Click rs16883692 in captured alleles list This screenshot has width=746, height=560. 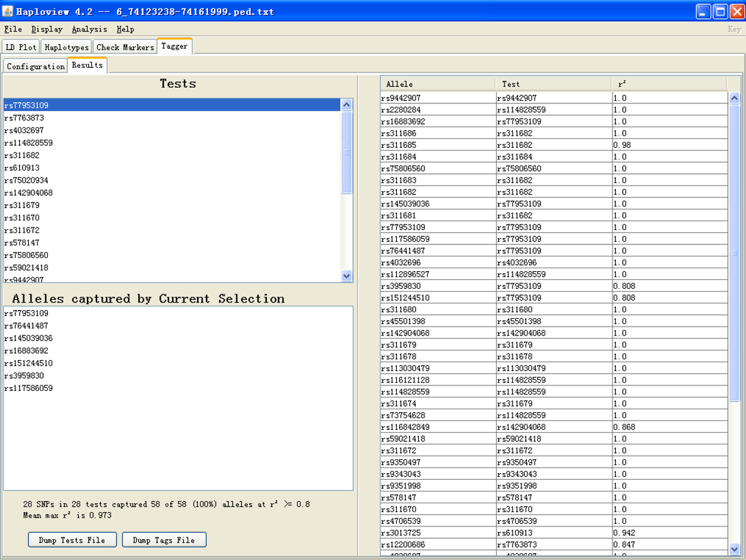(179, 351)
